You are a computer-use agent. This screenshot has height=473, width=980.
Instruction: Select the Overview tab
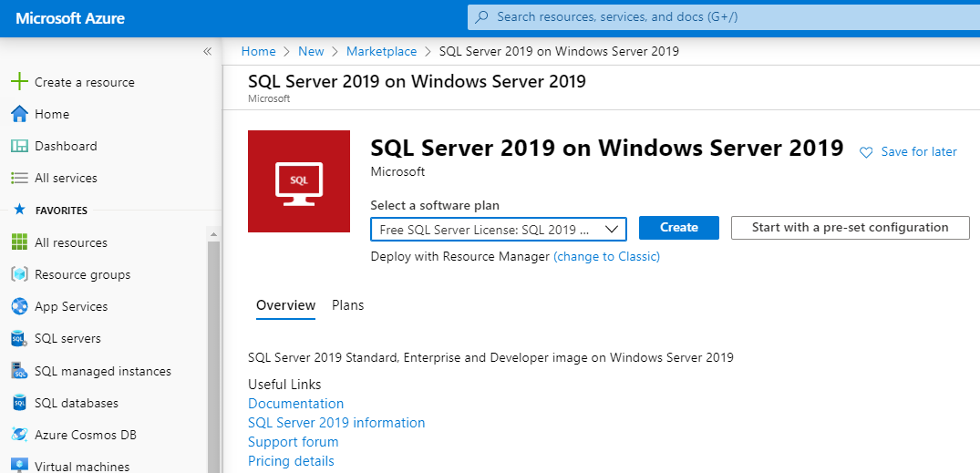click(285, 305)
